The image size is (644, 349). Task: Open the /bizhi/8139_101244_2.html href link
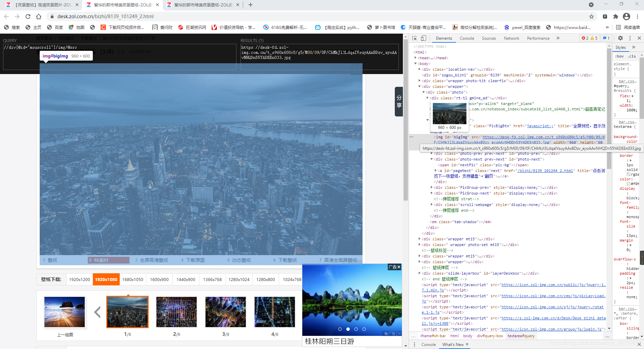[545, 171]
